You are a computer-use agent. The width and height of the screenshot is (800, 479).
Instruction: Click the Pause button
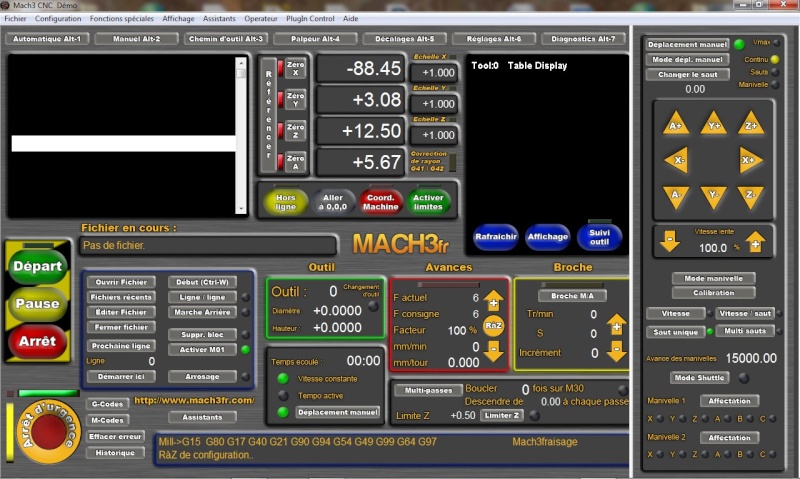coord(37,304)
